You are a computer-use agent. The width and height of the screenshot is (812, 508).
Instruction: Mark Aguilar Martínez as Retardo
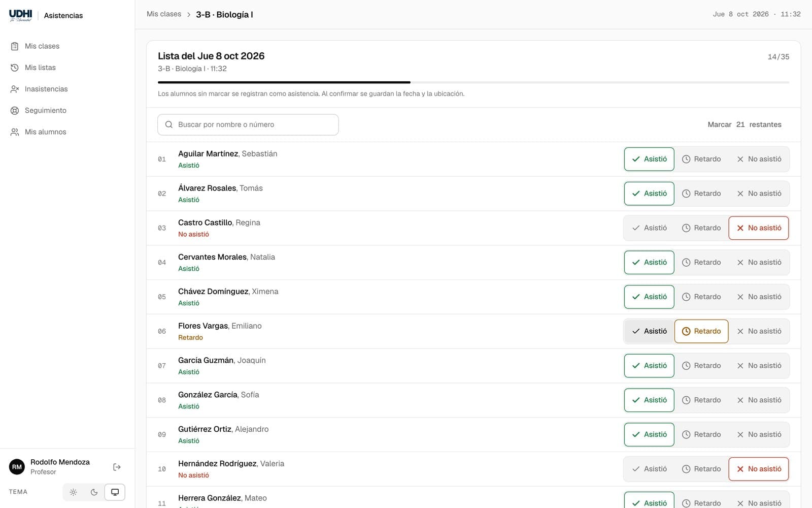point(701,159)
